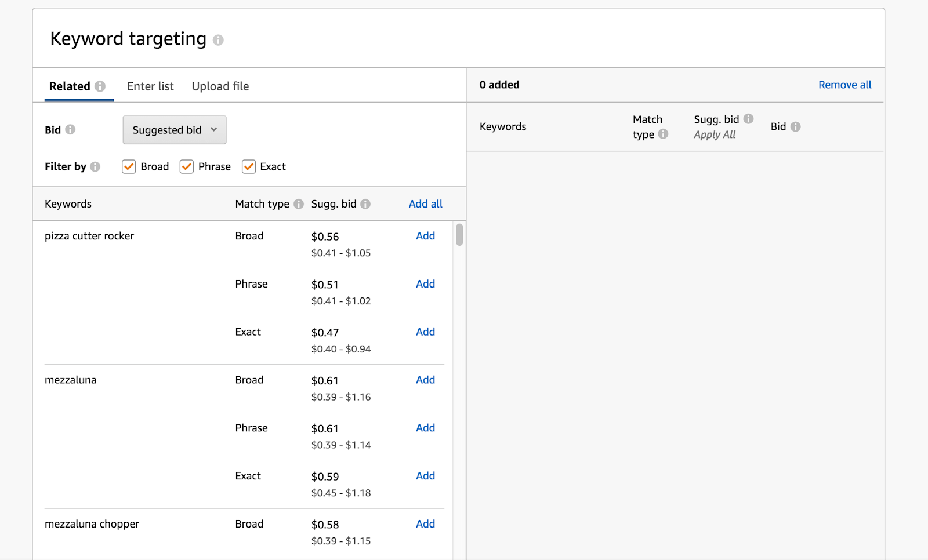Toggle the Exact filter checkbox
Screen dimensions: 928x560
coord(249,167)
